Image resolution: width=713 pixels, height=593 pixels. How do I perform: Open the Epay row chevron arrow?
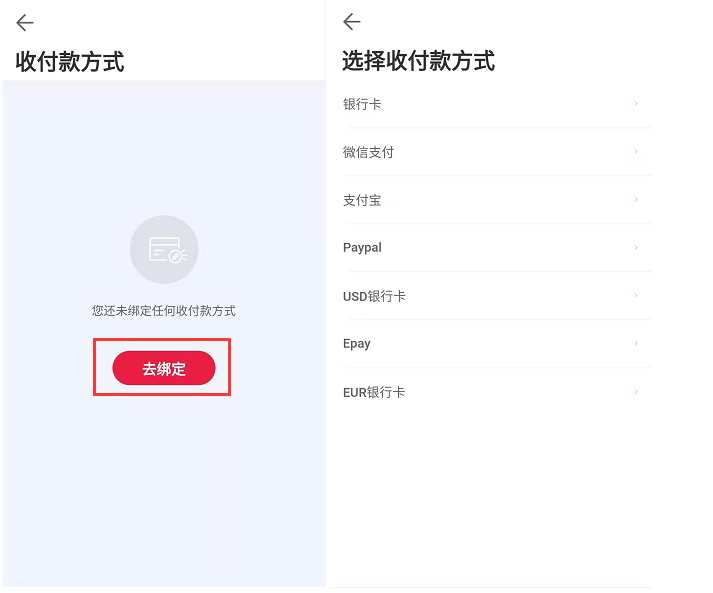pyautogui.click(x=636, y=343)
